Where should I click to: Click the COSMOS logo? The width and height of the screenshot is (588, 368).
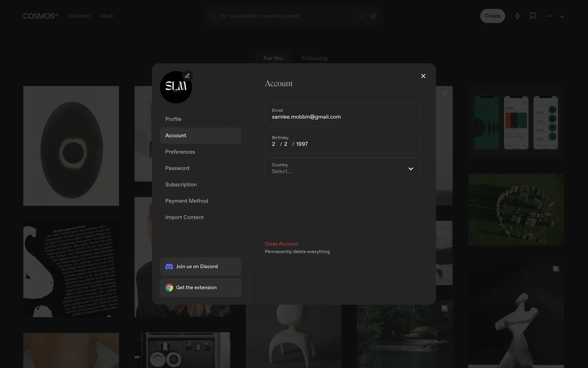(x=40, y=16)
